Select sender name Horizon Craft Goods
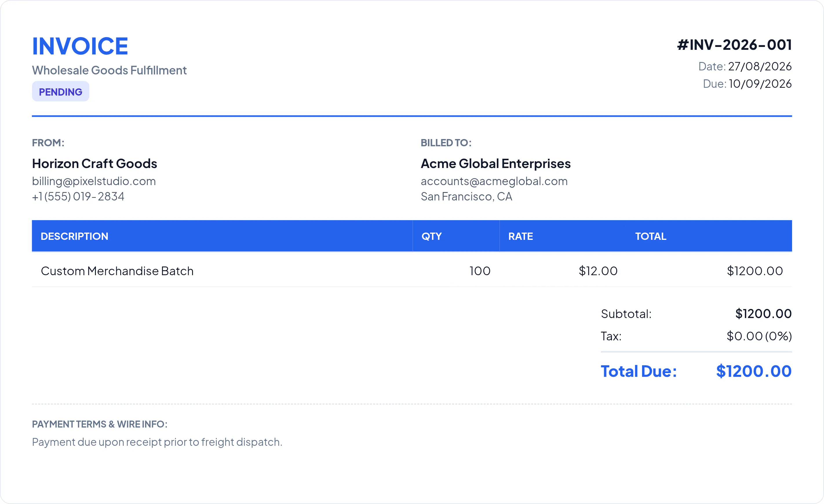824x504 pixels. 95,163
